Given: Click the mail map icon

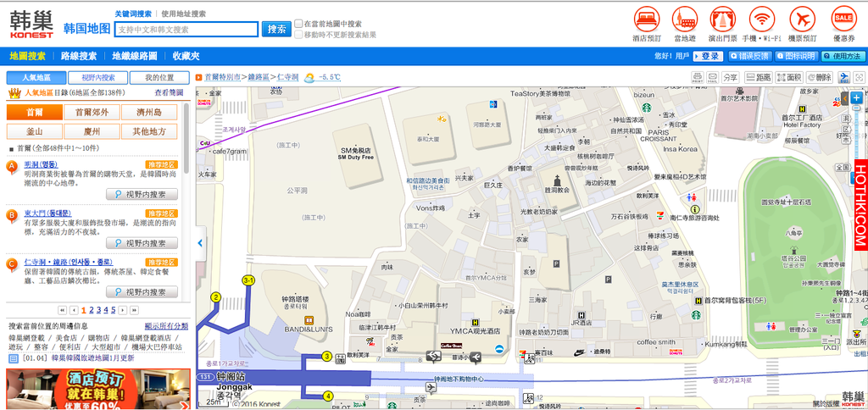Looking at the screenshot, I should tap(712, 77).
